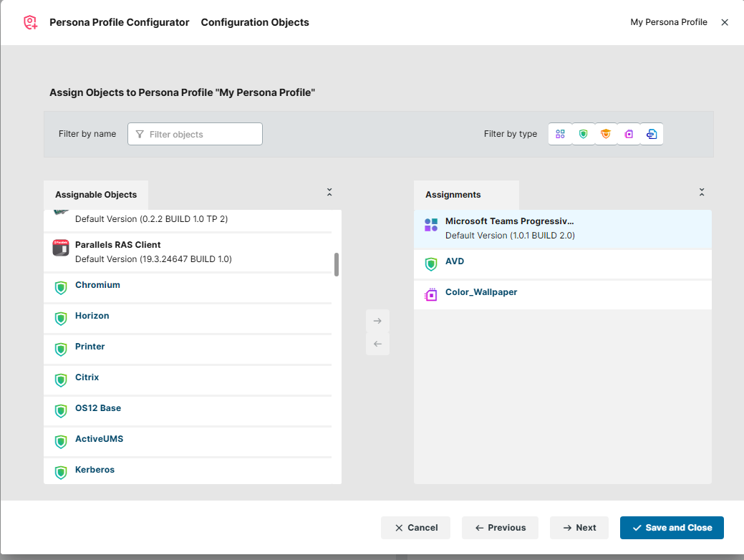Click the Citrix shield icon
The height and width of the screenshot is (560, 744).
click(x=61, y=380)
